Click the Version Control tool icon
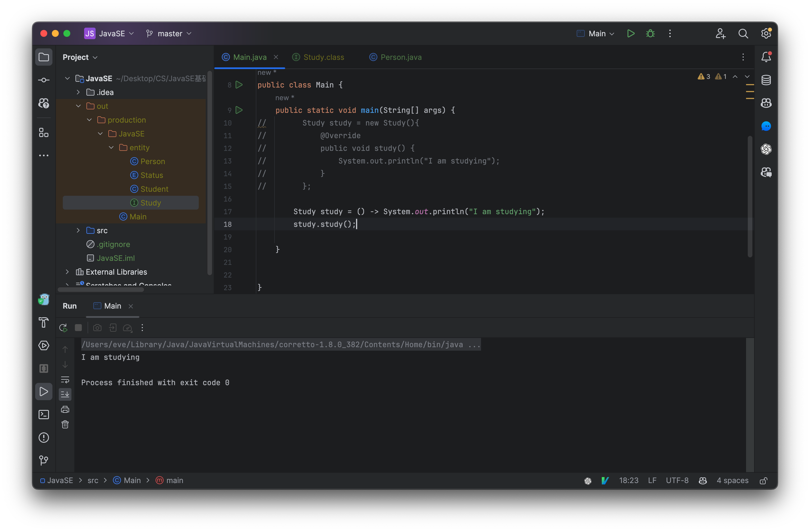Viewport: 810px width, 532px height. tap(44, 460)
